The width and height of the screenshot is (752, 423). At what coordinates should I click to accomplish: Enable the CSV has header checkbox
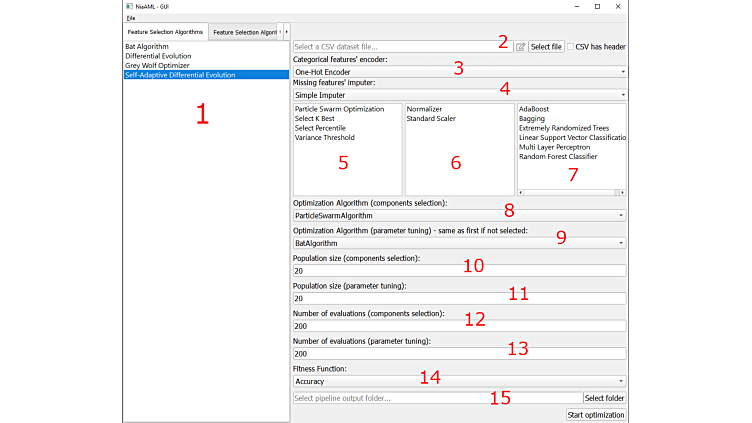(x=571, y=46)
